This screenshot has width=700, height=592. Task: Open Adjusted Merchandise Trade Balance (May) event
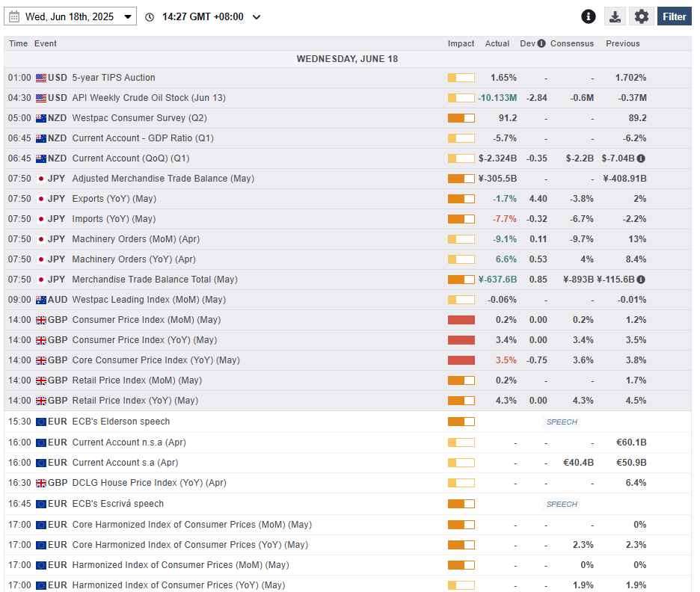163,179
